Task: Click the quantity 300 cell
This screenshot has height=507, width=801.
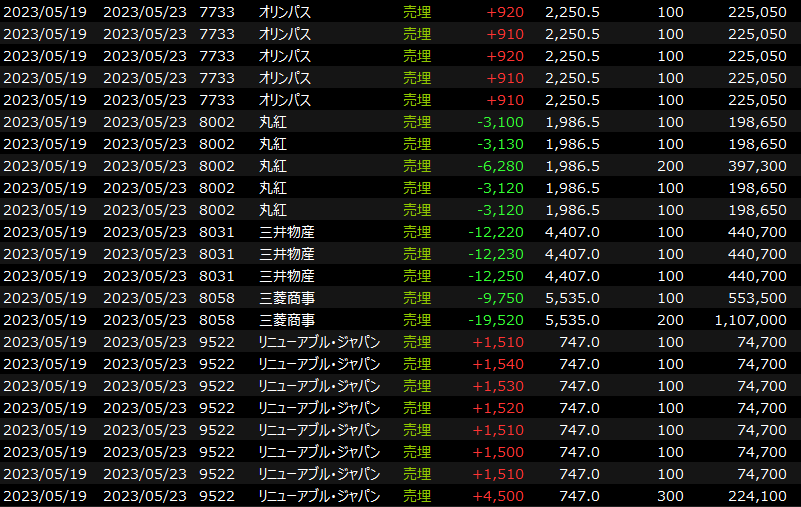Action: pos(671,496)
